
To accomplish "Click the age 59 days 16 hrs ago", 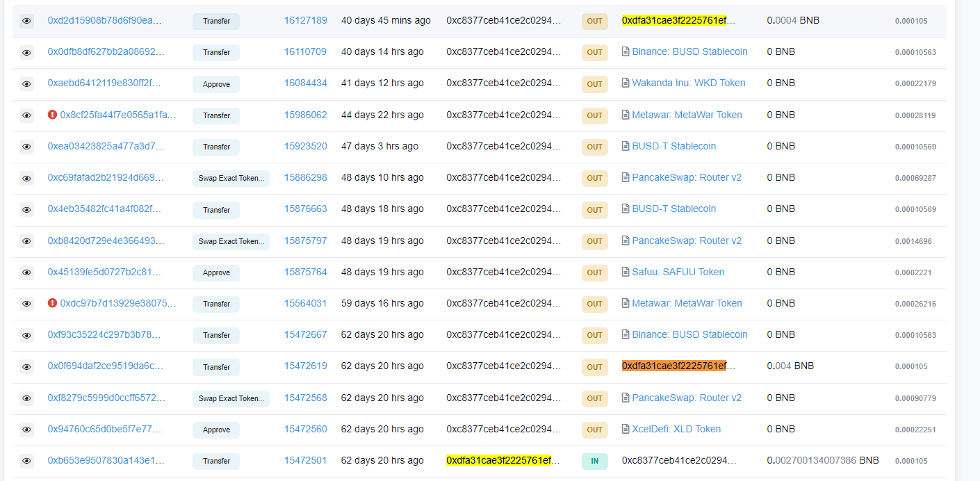I will click(x=382, y=303).
